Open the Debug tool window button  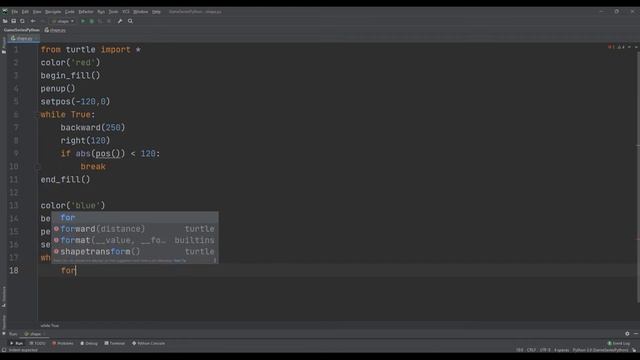coord(89,343)
